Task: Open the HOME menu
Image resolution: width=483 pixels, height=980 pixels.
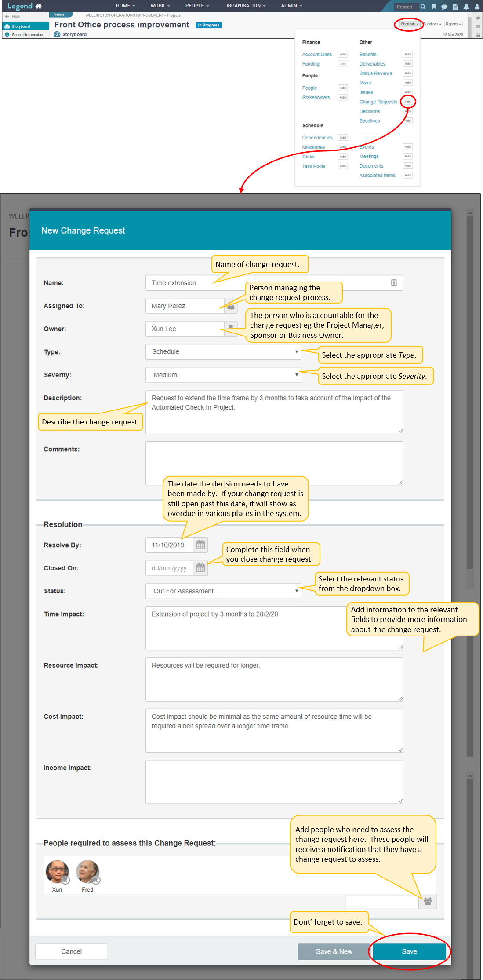Action: [125, 6]
